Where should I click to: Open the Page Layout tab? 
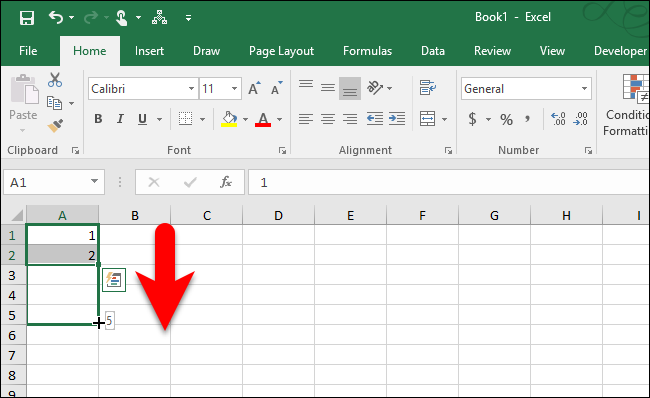click(x=281, y=51)
